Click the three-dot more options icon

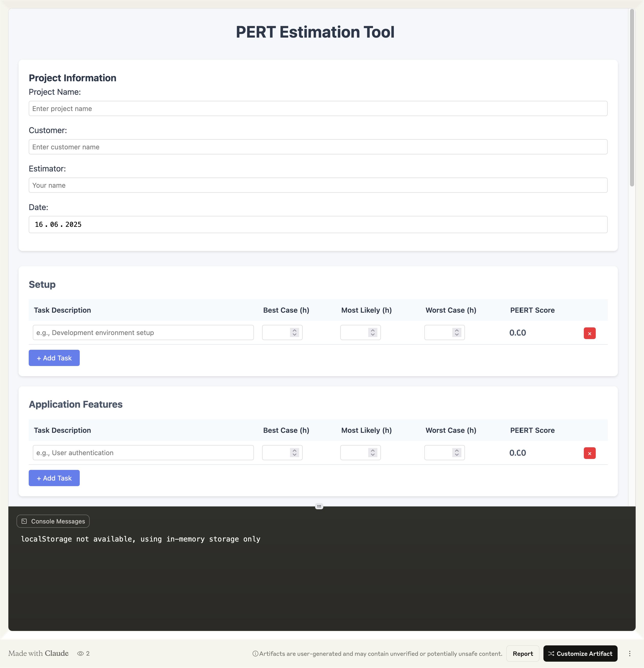tap(629, 653)
